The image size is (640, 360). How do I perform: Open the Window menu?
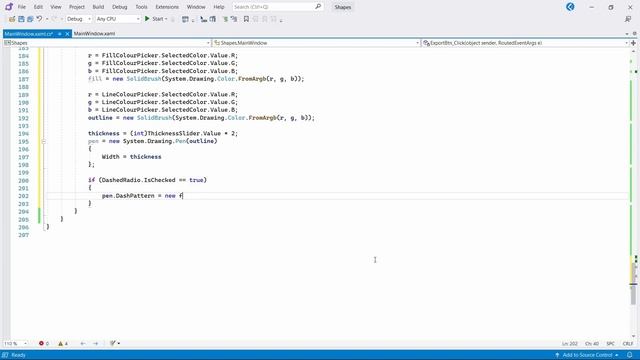(196, 7)
